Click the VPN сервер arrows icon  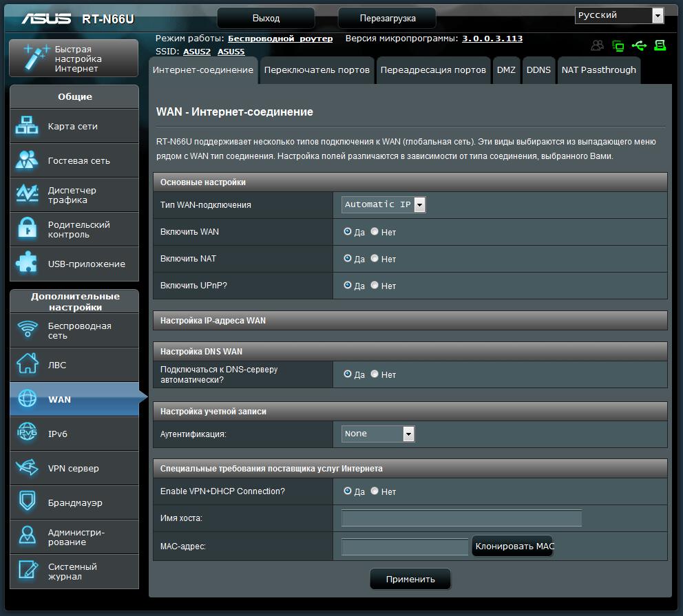pos(27,467)
